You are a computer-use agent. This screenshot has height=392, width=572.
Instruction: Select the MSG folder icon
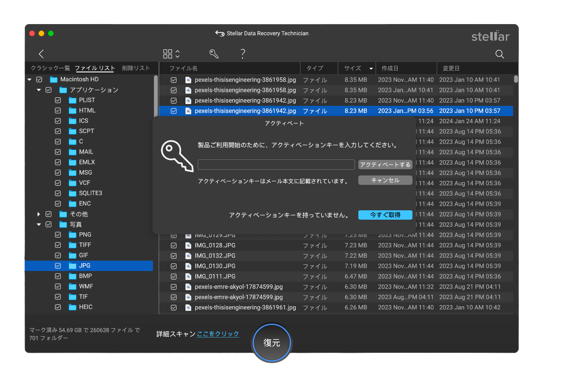pyautogui.click(x=72, y=172)
